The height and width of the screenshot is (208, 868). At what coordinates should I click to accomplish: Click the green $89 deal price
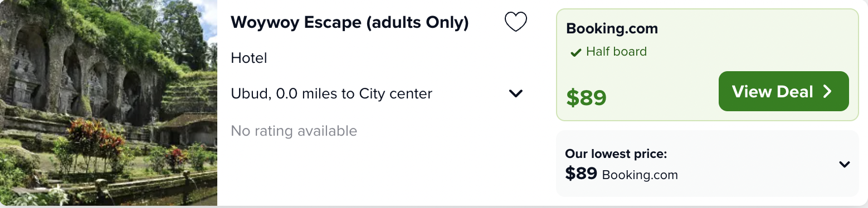586,98
